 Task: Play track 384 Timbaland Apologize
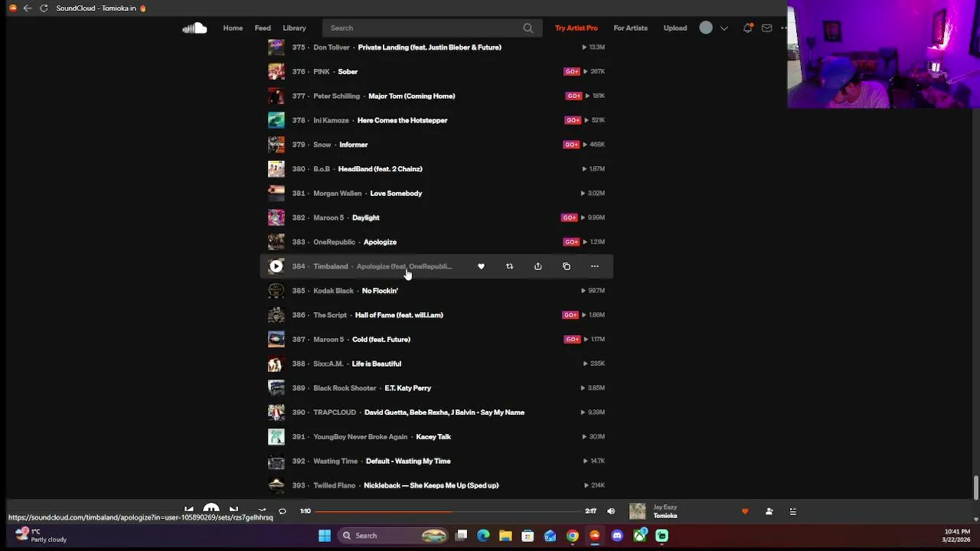[276, 266]
